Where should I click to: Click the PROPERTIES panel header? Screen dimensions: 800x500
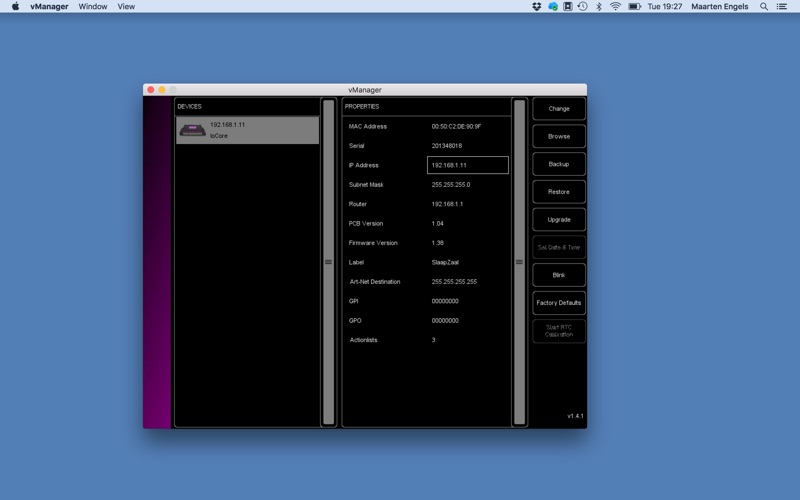click(362, 107)
